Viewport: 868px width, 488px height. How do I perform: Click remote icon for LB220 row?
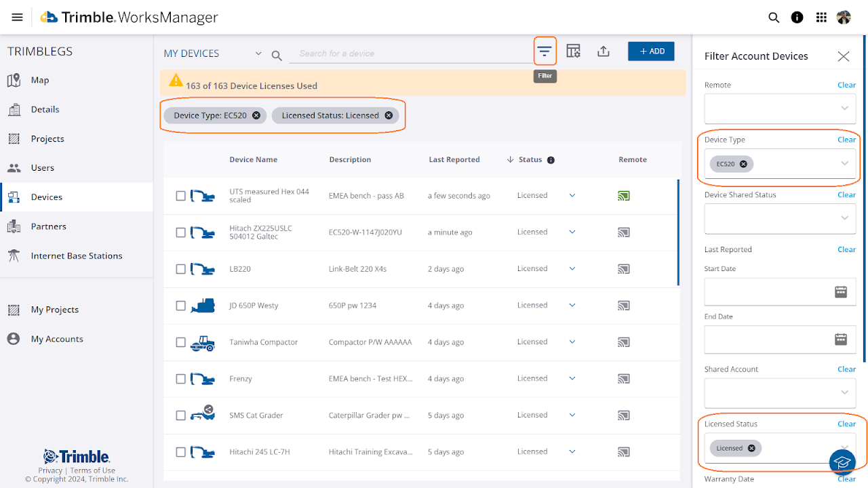(x=624, y=269)
